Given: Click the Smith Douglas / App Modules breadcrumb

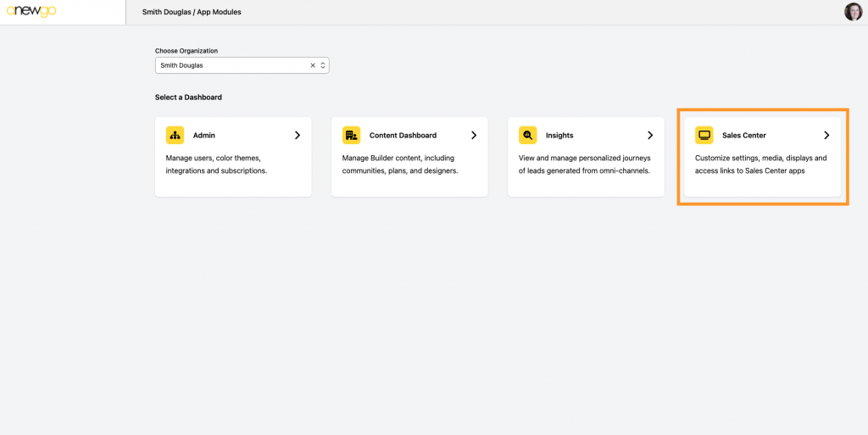Looking at the screenshot, I should click(192, 12).
